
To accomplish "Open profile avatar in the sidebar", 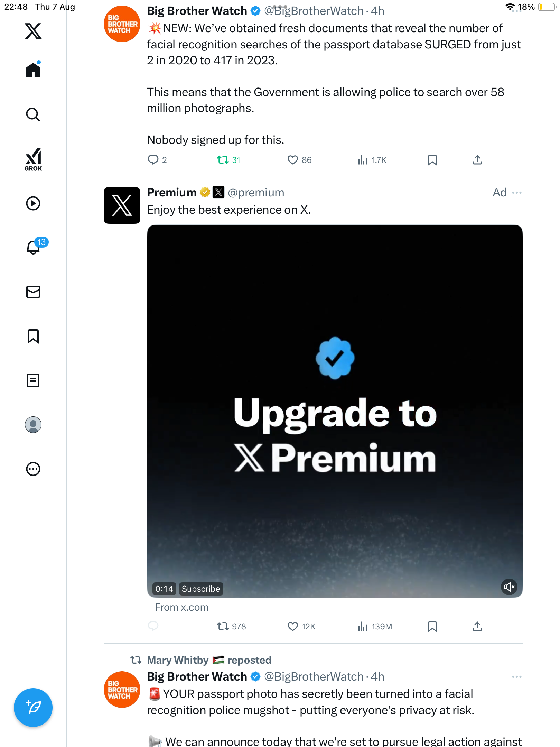I will (33, 425).
